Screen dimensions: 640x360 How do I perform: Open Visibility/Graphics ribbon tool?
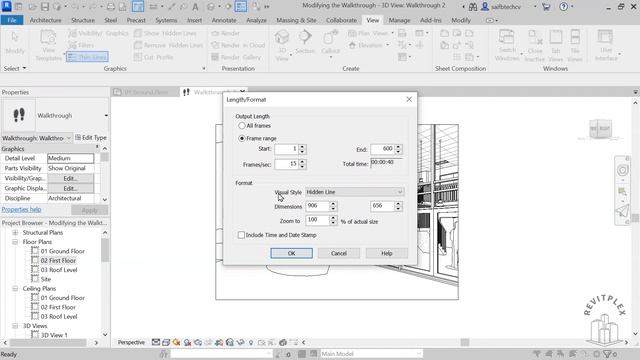(98, 33)
